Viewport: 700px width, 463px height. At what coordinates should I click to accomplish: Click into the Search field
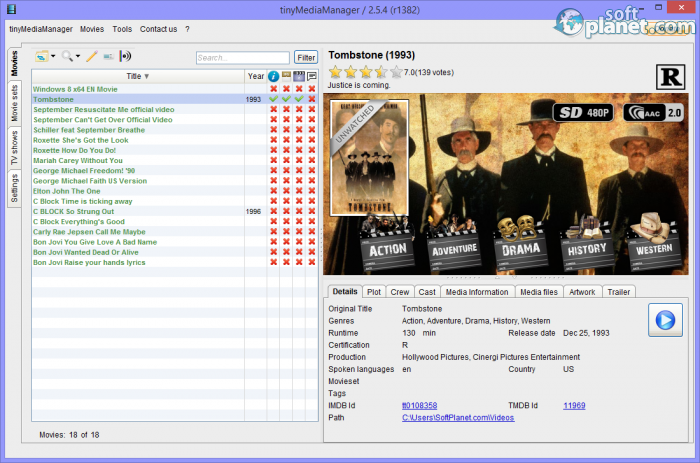click(242, 58)
